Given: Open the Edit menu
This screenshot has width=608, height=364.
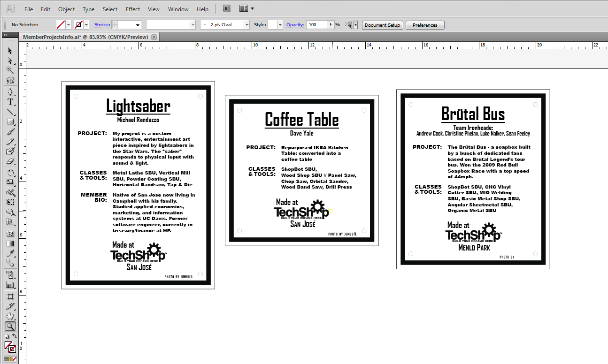Looking at the screenshot, I should coord(46,9).
